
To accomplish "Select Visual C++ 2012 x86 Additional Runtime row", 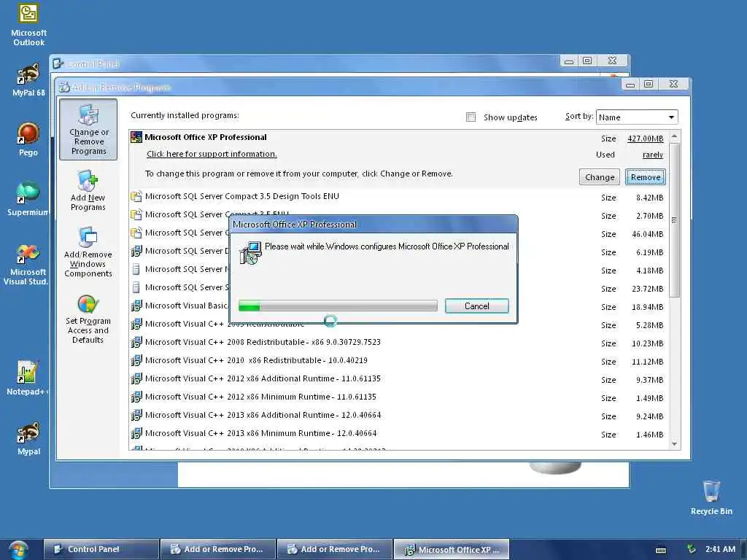I will click(398, 378).
